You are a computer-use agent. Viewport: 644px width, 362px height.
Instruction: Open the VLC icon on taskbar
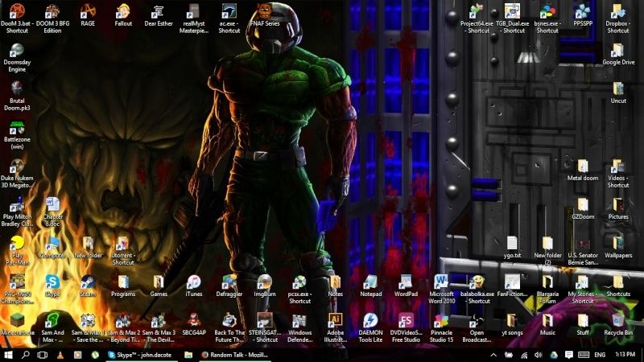[60, 355]
